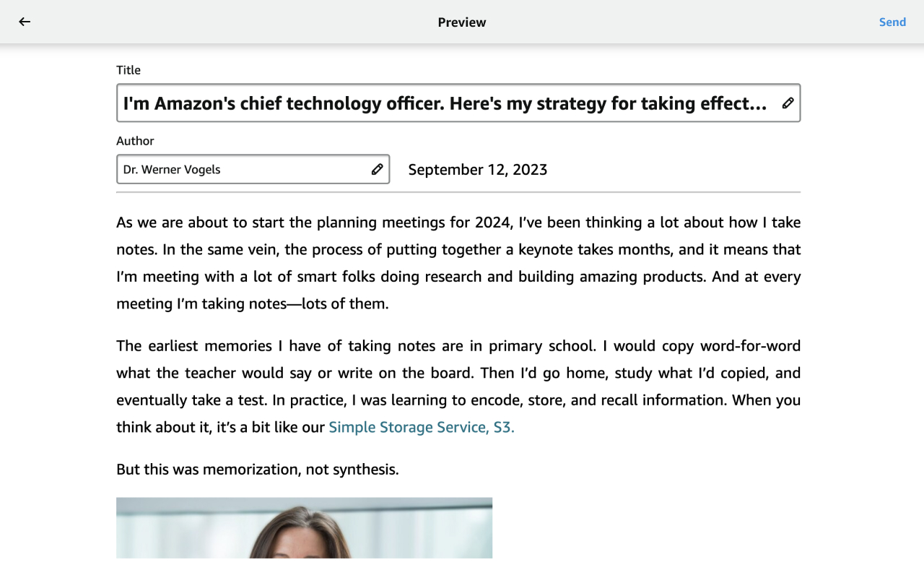Select the article photo thumbnail
The width and height of the screenshot is (924, 578).
304,527
